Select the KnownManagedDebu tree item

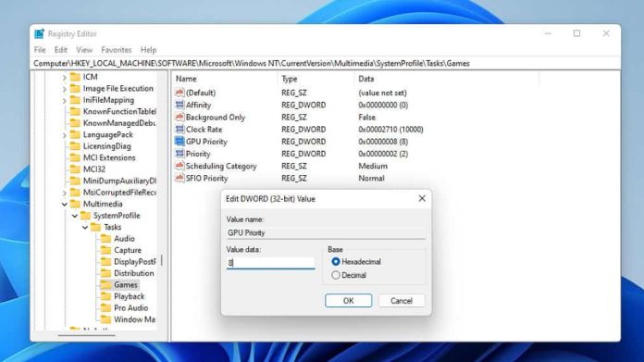tap(119, 123)
